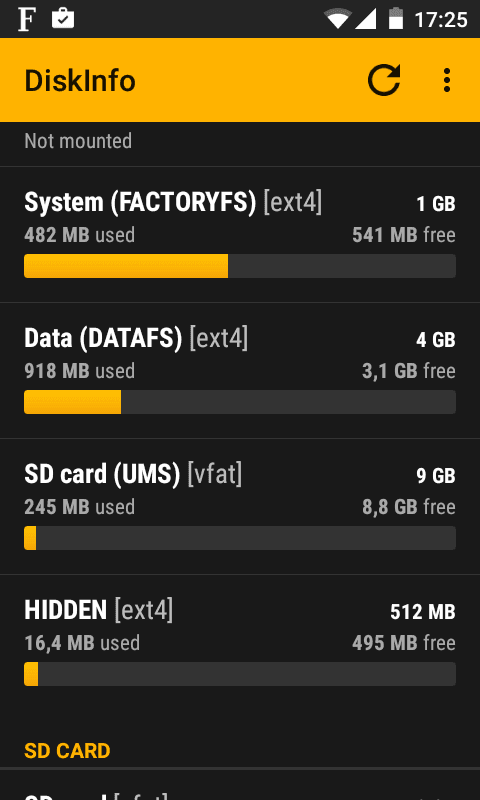Viewport: 480px width, 800px height.
Task: Tap the Not mounted entry
Action: (x=78, y=141)
